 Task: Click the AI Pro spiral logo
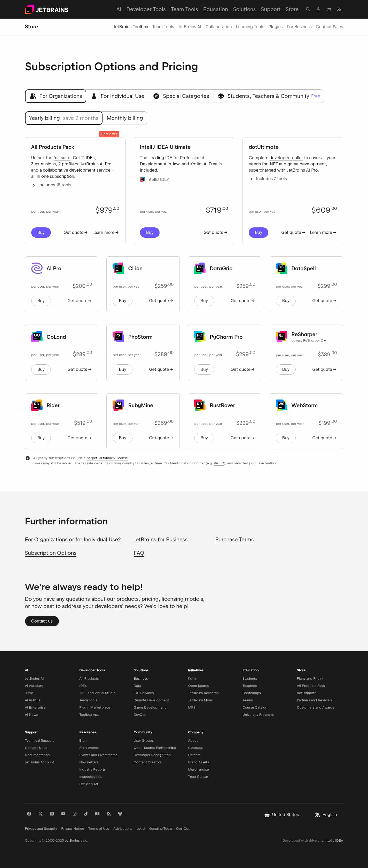(37, 268)
